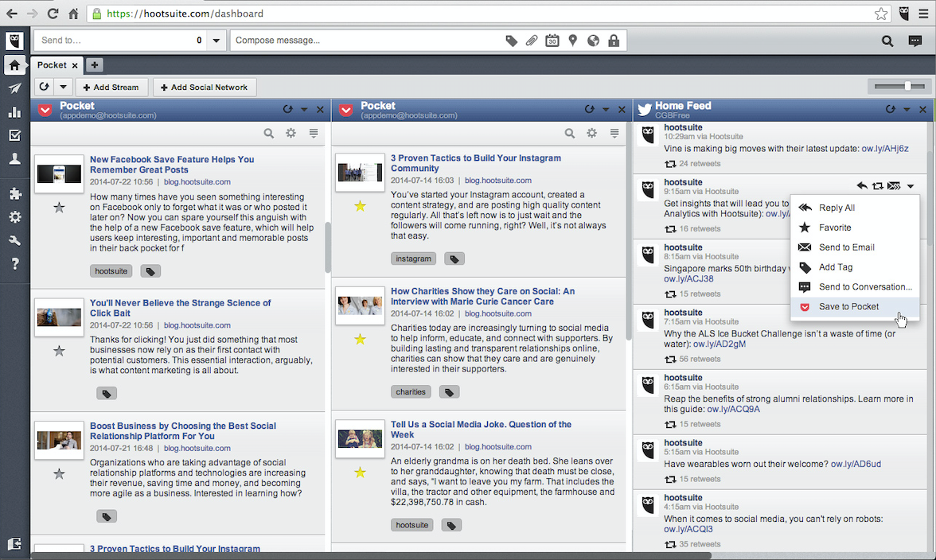The image size is (936, 560).
Task: Open Assignments checkmark icon in sidebar
Action: coord(14,135)
